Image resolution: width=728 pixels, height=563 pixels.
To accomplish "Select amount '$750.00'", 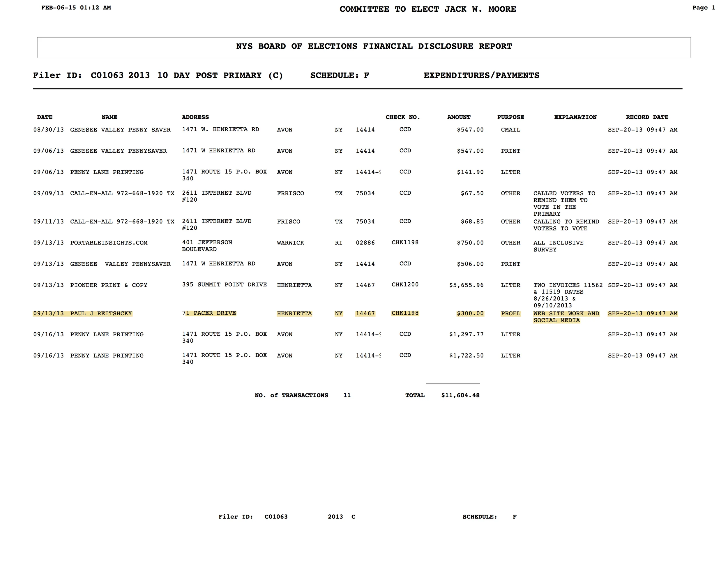I will (470, 243).
